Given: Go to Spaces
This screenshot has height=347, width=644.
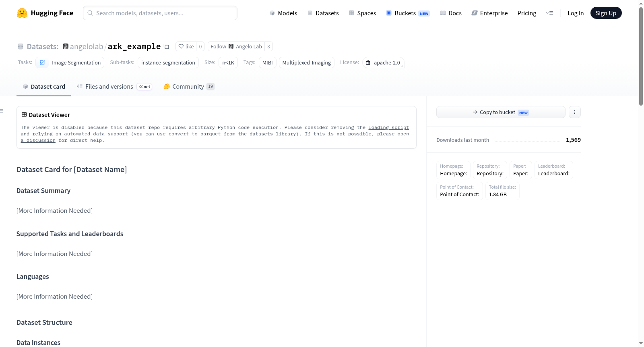Looking at the screenshot, I should point(363,13).
